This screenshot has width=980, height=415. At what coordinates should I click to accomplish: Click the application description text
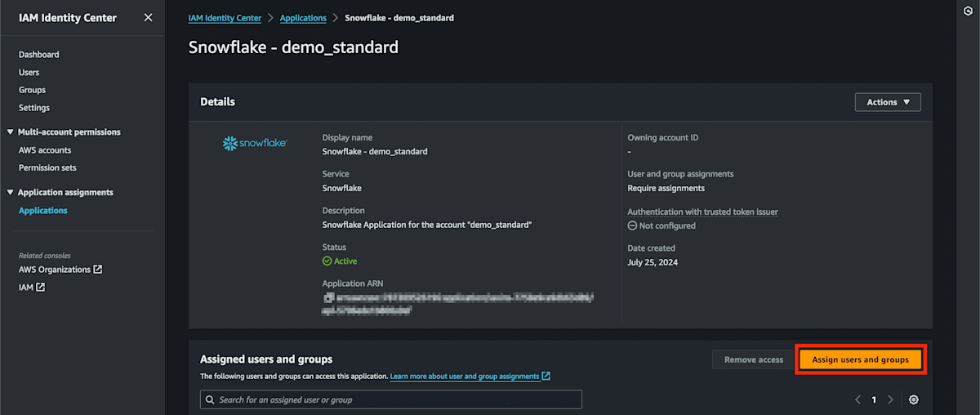[x=427, y=225]
